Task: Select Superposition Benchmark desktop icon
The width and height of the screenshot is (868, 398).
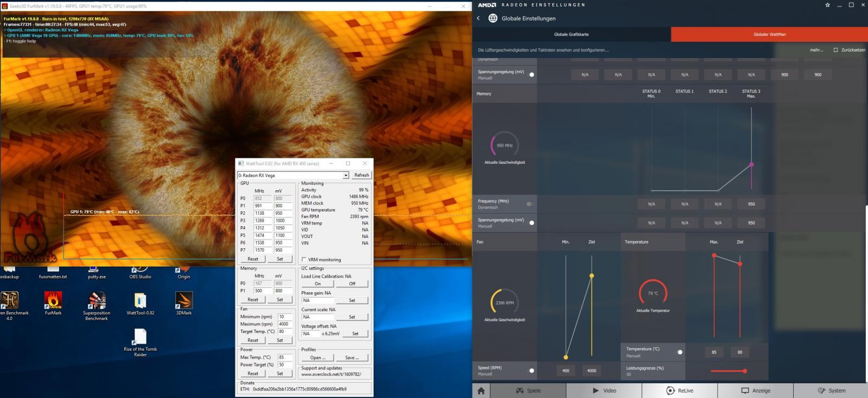Action: click(x=97, y=306)
